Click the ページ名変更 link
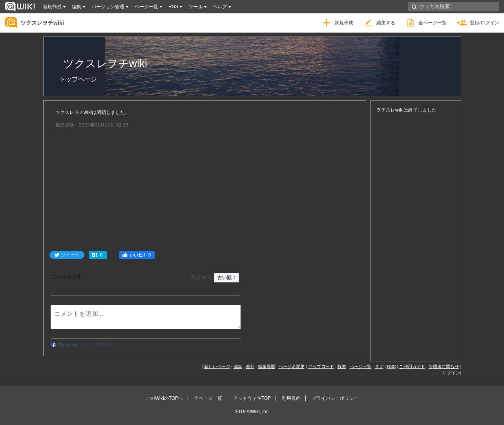 click(x=291, y=366)
